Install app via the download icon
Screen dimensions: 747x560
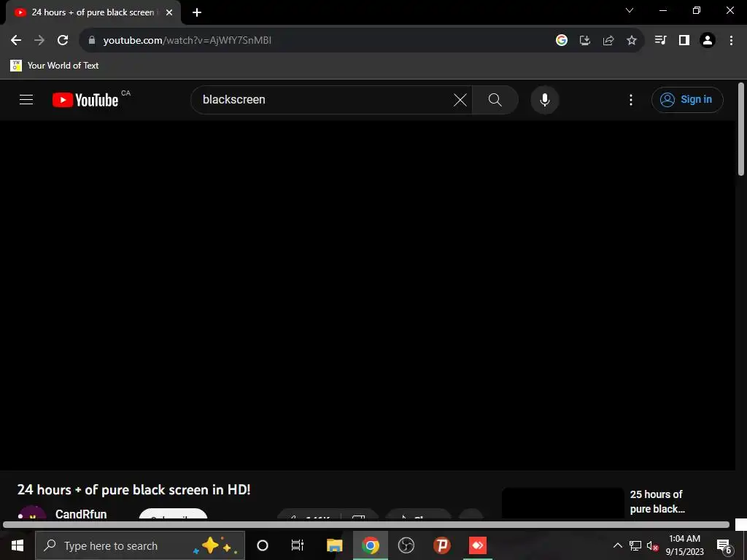click(584, 41)
